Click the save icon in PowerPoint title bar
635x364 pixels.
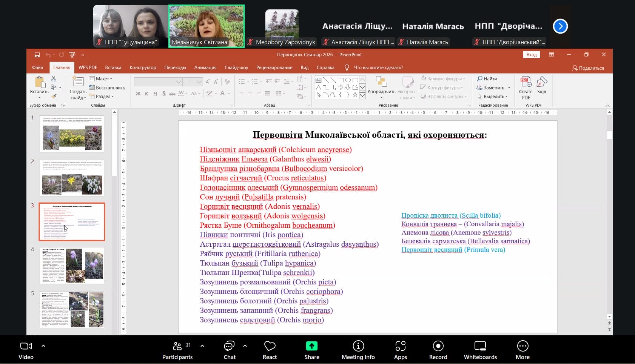pos(37,55)
